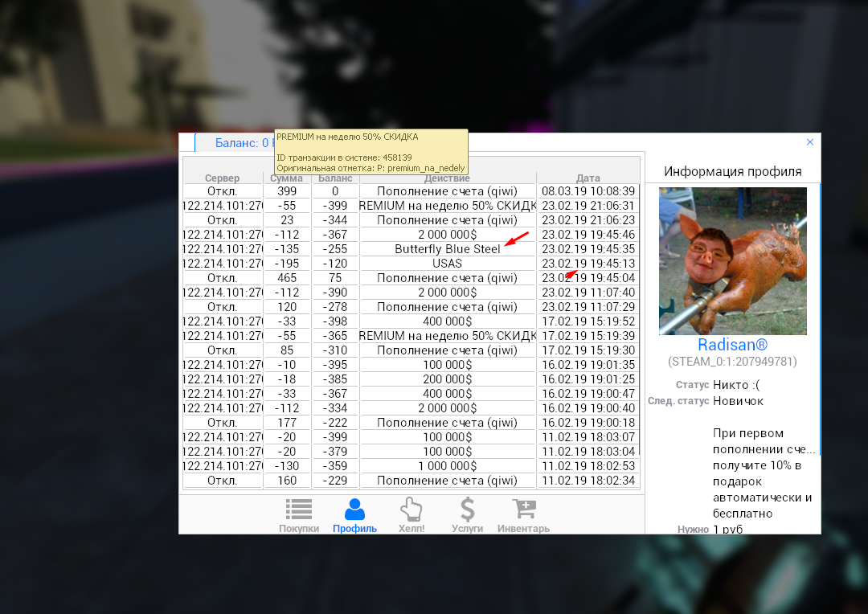Open the Radisan® profile name link
This screenshot has height=614, width=868.
point(732,344)
